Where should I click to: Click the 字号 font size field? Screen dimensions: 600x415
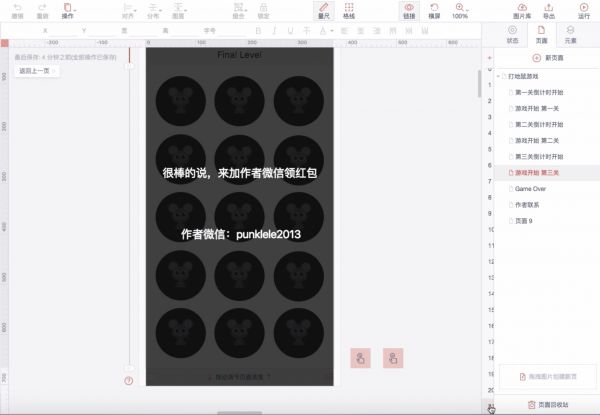(x=231, y=31)
